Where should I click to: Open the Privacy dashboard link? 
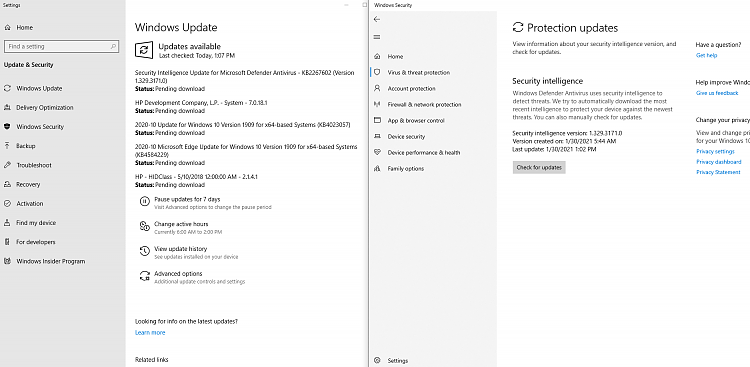tap(718, 162)
